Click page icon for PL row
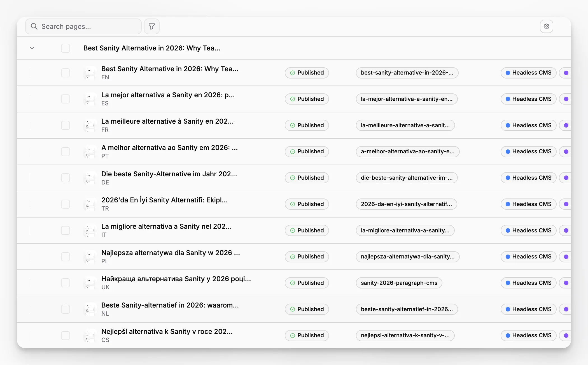The image size is (588, 365). 90,257
